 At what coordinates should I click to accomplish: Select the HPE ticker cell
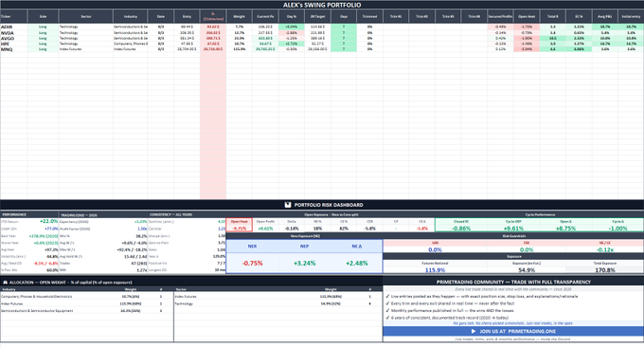(13, 44)
